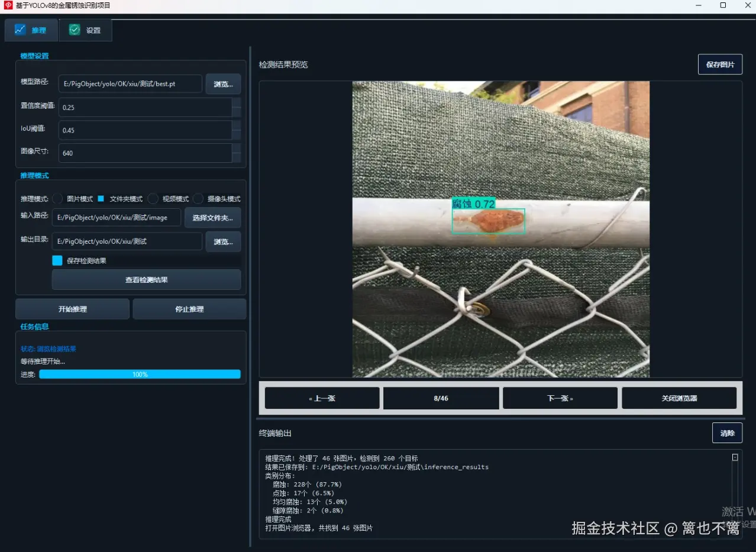This screenshot has width=756, height=552.
Task: Click the 任务信息 section title
Action: tap(34, 327)
